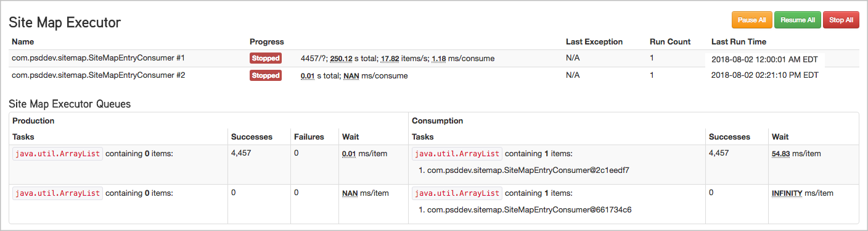Select last run time 2018-08-02 02:21:10 PM EDT
The width and height of the screenshot is (868, 231).
(765, 75)
